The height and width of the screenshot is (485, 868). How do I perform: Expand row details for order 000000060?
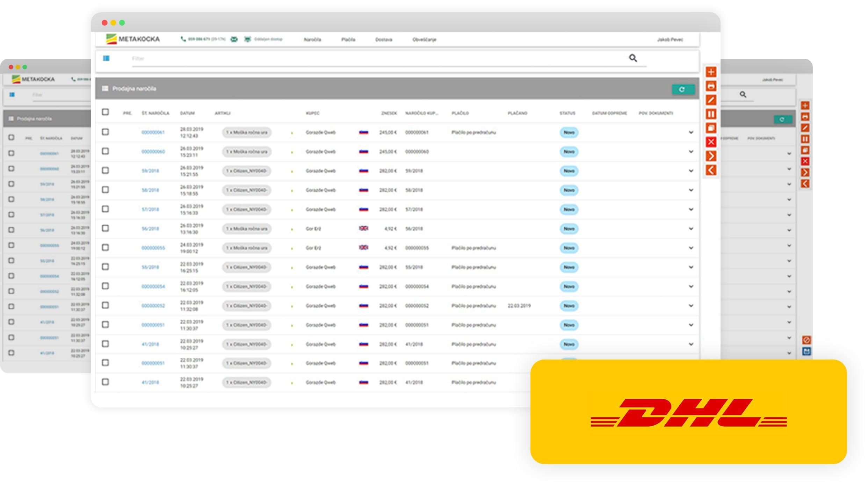click(691, 152)
